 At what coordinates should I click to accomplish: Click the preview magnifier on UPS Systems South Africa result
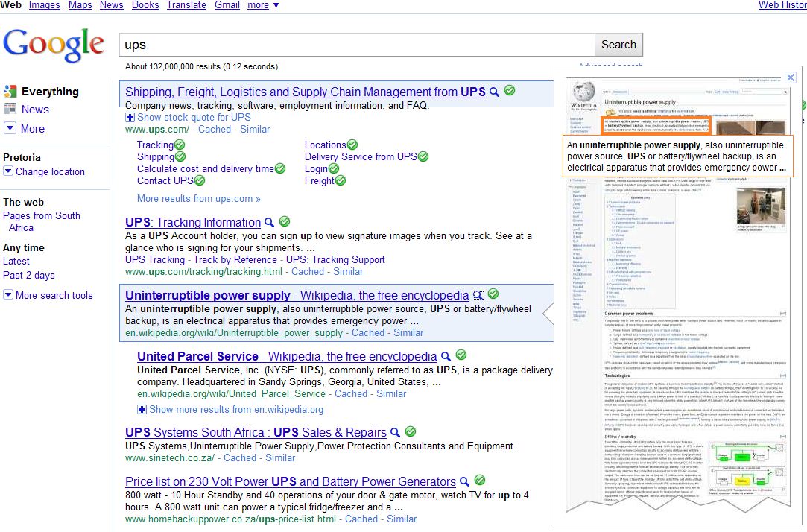[396, 431]
